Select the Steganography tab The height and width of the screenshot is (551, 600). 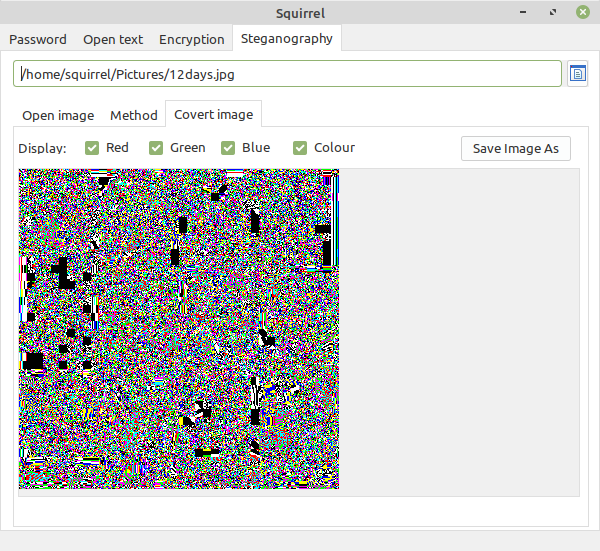(x=287, y=39)
